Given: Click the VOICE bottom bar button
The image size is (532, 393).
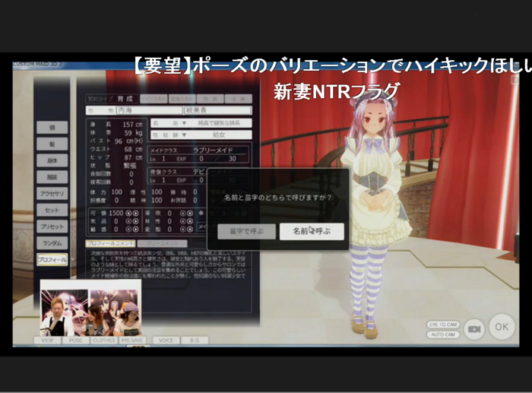Looking at the screenshot, I should click(x=166, y=340).
